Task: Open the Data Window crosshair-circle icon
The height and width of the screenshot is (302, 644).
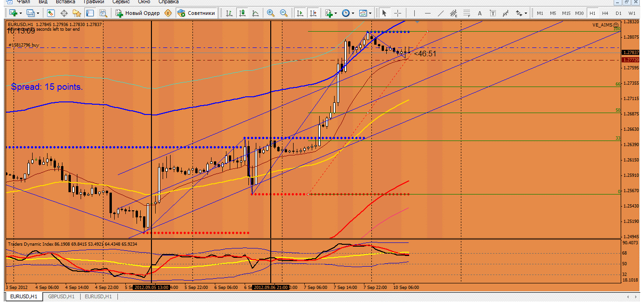Action: click(64, 13)
